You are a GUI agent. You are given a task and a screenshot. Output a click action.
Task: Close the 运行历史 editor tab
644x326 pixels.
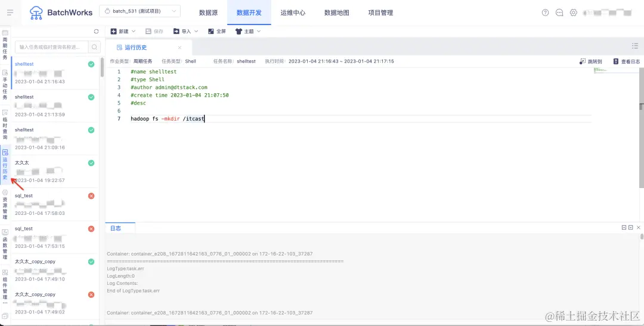(x=180, y=48)
